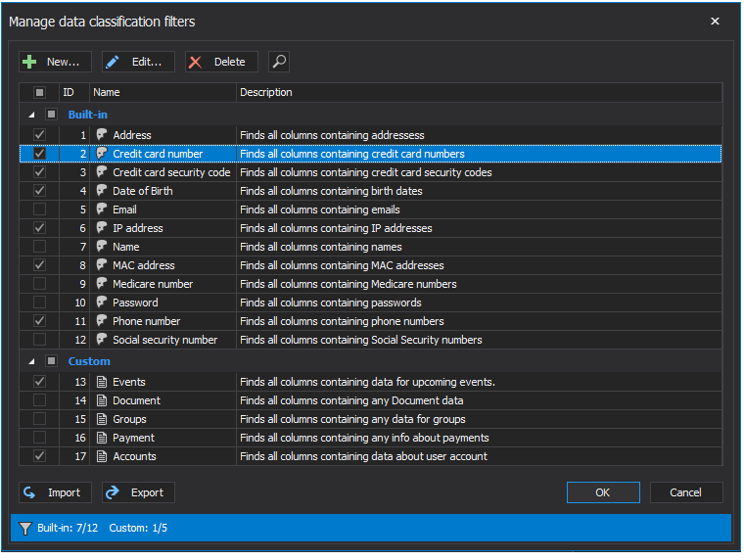Enable the Password filter checkbox
The image size is (744, 560).
(39, 302)
